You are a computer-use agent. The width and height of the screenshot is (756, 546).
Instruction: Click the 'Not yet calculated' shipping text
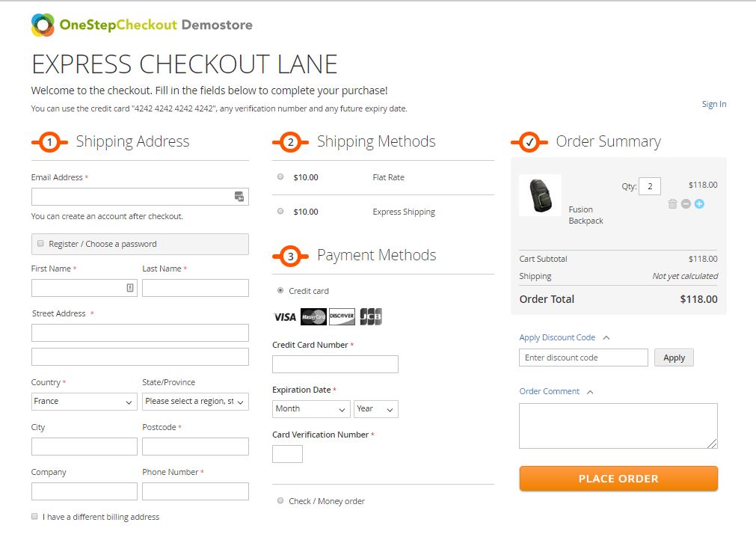[x=685, y=276]
